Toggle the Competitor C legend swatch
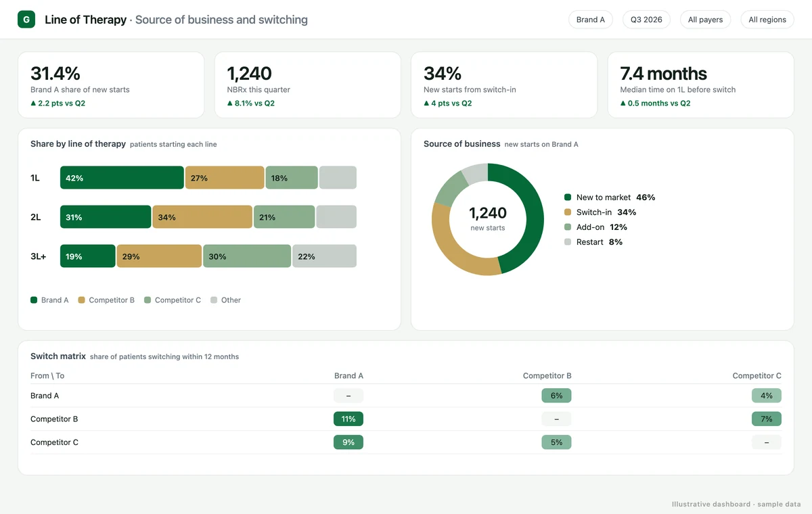Screen dimensions: 812x514 pos(147,300)
